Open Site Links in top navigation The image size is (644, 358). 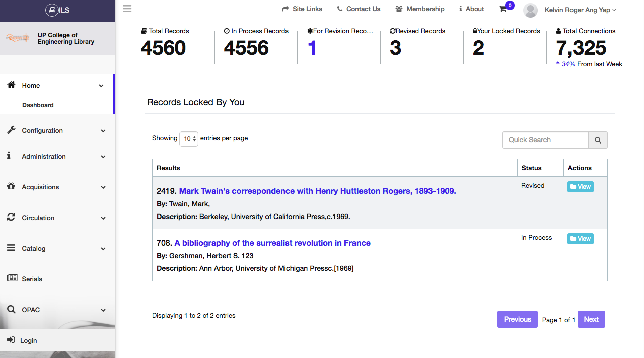click(302, 9)
